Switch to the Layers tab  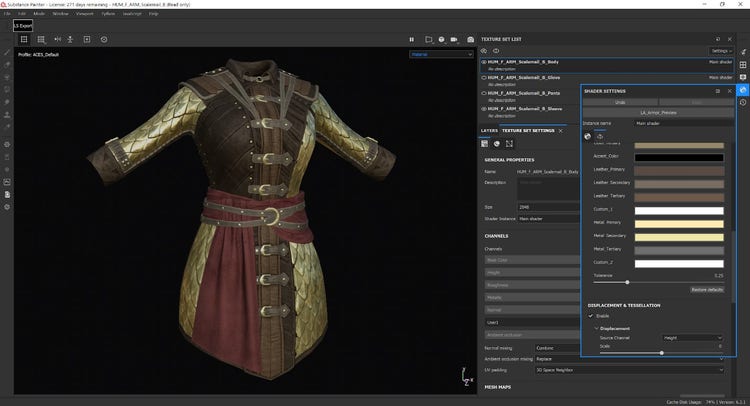tap(489, 130)
